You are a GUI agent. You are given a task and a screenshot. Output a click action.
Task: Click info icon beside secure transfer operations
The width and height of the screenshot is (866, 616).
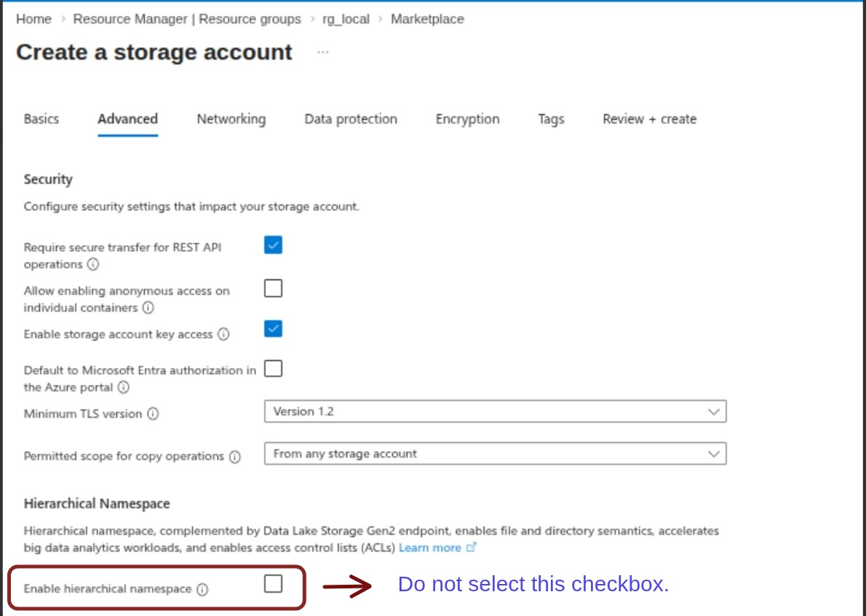(93, 265)
